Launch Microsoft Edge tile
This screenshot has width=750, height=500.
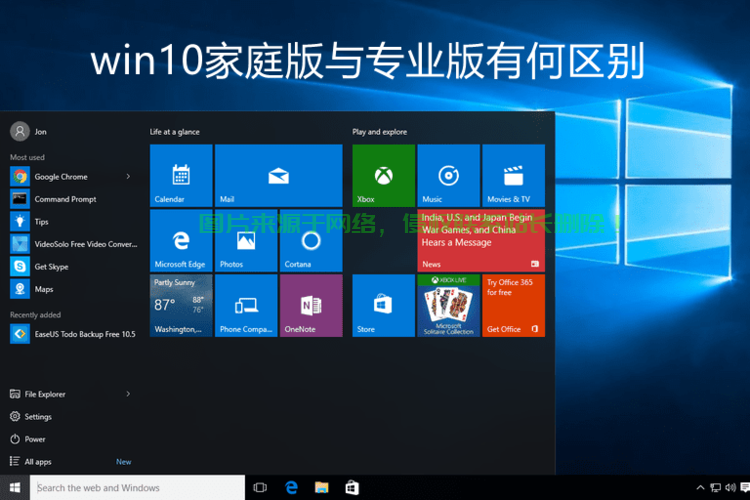click(181, 241)
